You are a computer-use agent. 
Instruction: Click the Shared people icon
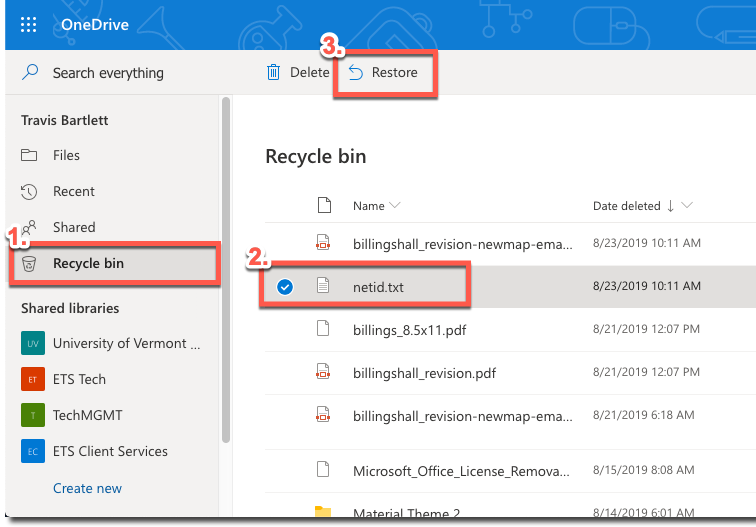pyautogui.click(x=29, y=227)
